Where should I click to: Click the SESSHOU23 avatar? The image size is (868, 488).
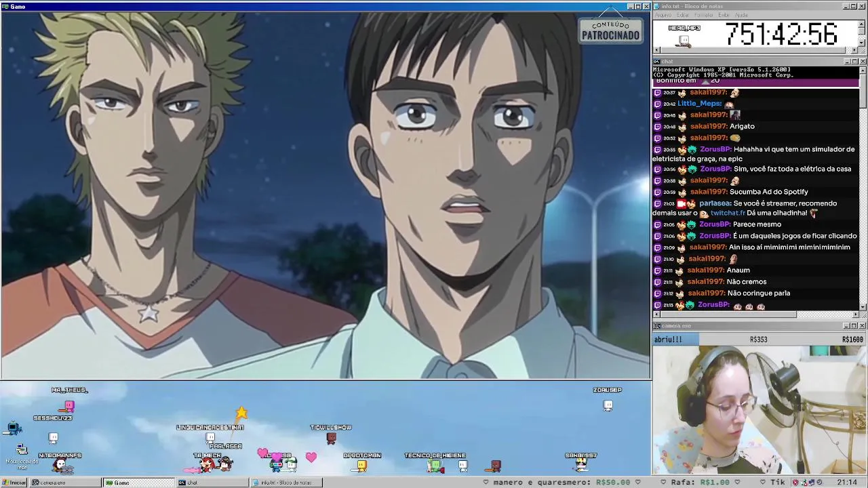pyautogui.click(x=53, y=438)
